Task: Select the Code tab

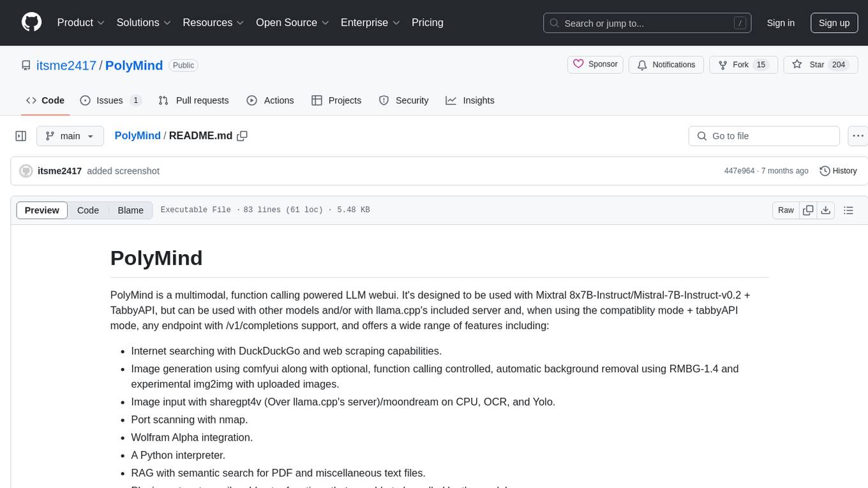Action: [45, 100]
